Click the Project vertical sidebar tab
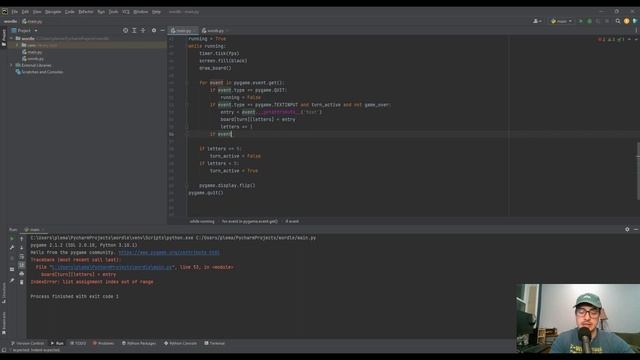This screenshot has height=360, width=640. pos(4,38)
